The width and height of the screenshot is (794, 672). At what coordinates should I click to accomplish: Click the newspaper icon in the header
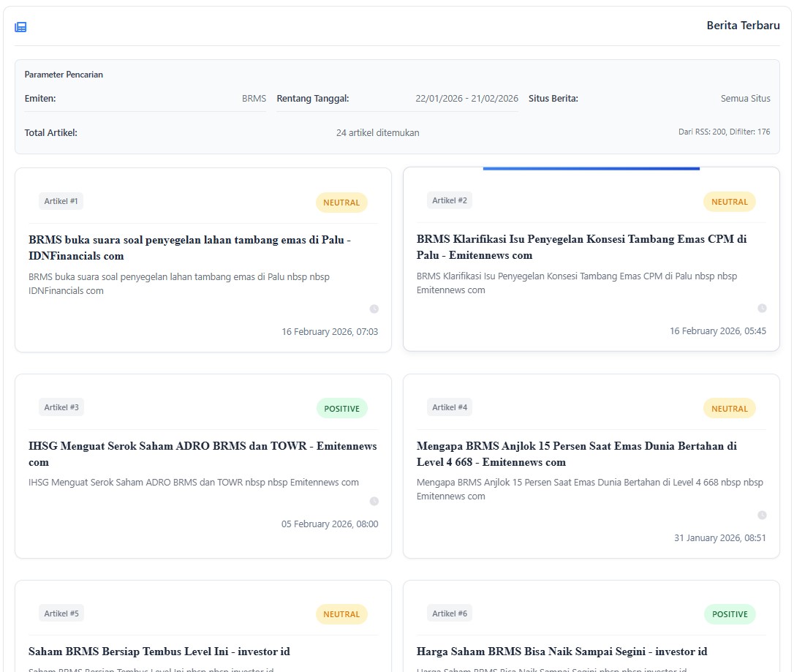click(20, 27)
